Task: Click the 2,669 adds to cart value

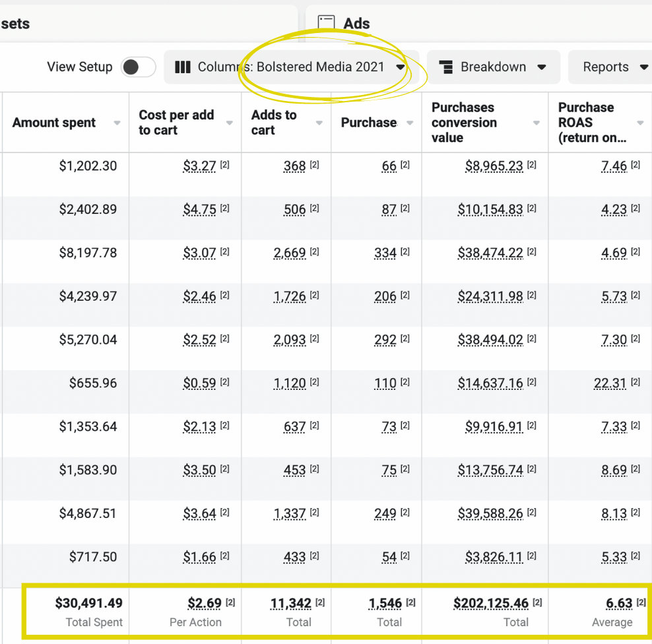Action: (290, 253)
